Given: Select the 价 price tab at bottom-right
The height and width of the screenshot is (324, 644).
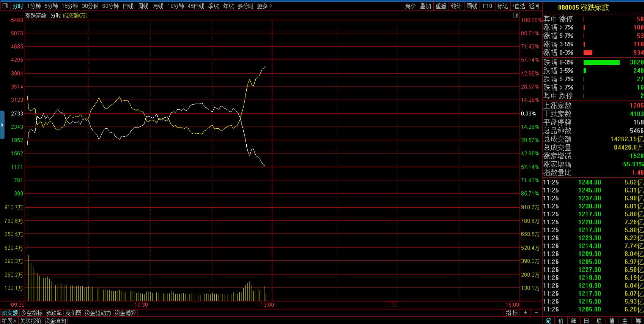Looking at the screenshot, I should tap(561, 321).
